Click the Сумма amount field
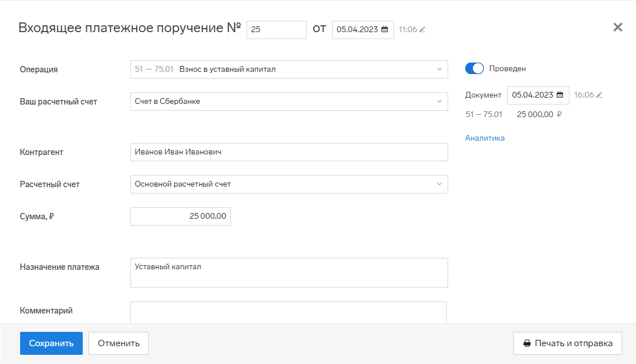This screenshot has height=364, width=636. click(180, 216)
